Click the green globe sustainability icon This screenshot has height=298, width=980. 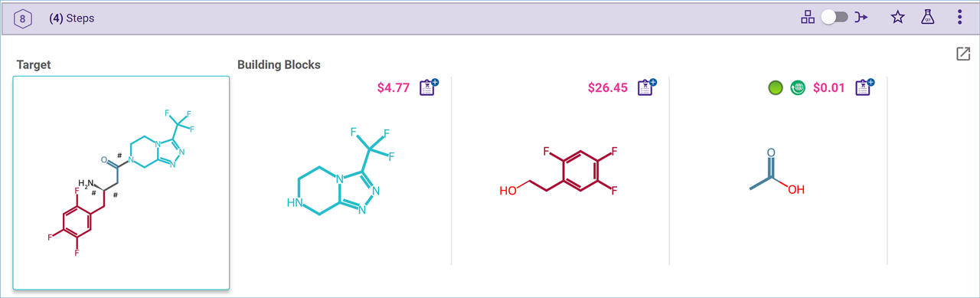[797, 88]
